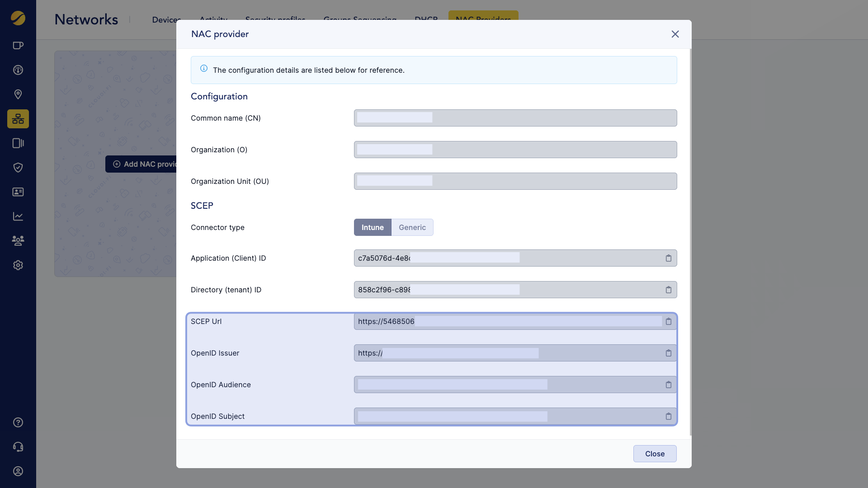Image resolution: width=868 pixels, height=488 pixels.
Task: Open the help question mark icon
Action: [18, 422]
